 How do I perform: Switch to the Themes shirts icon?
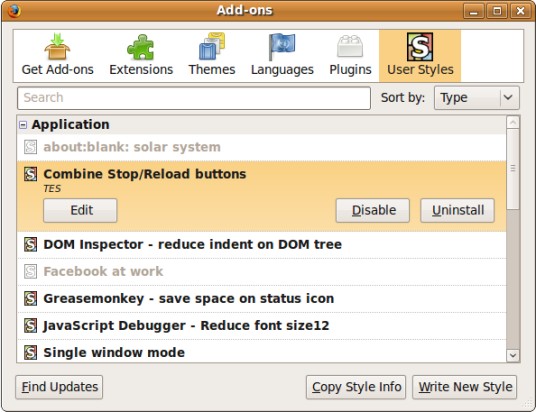212,46
